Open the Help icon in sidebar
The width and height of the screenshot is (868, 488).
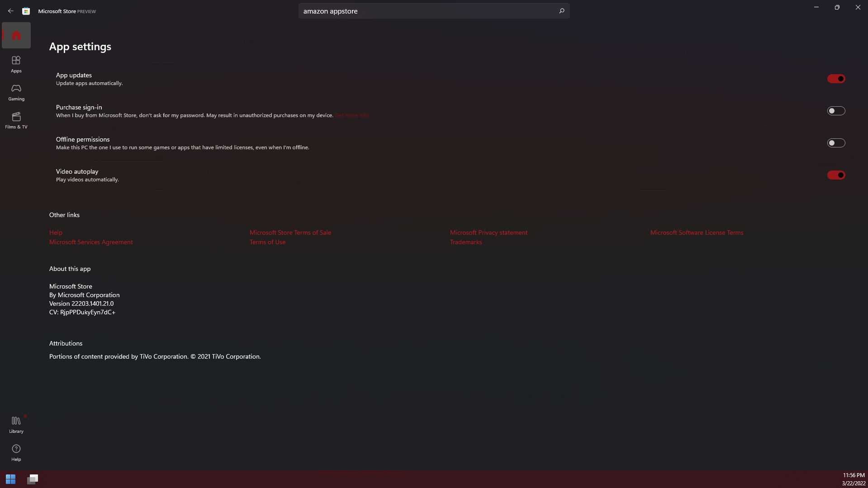pyautogui.click(x=16, y=453)
